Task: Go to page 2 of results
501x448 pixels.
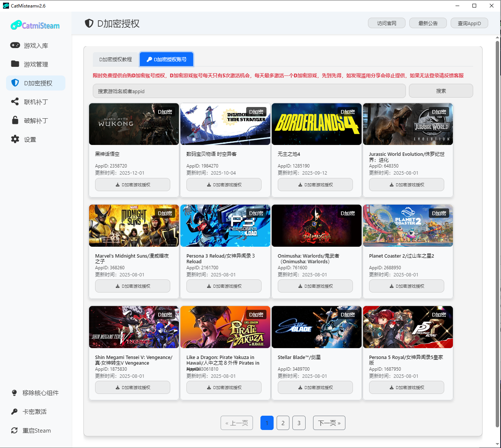Action: (283, 423)
